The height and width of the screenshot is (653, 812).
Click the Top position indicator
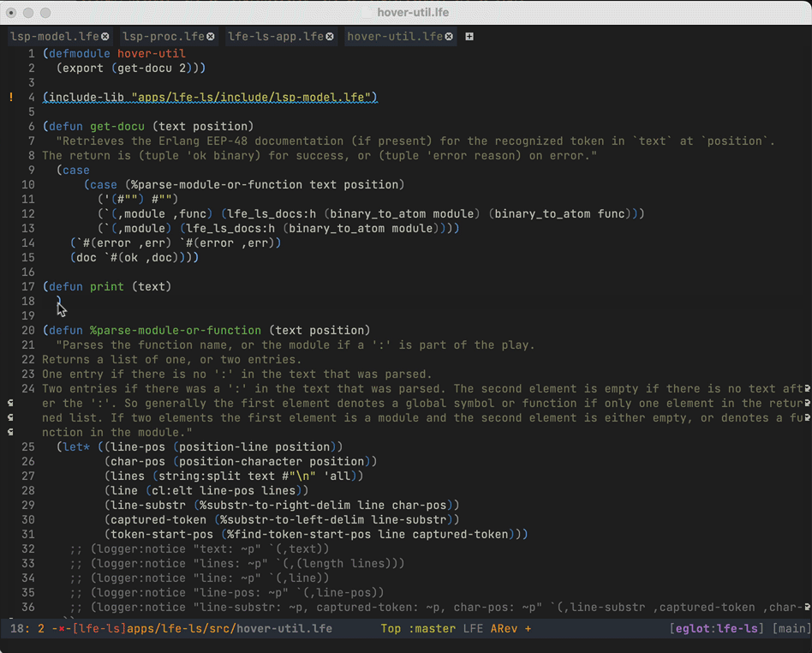click(x=391, y=629)
